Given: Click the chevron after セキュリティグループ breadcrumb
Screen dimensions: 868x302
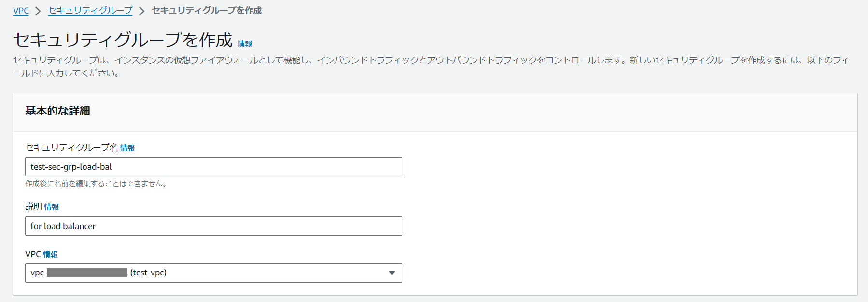Looking at the screenshot, I should point(141,11).
